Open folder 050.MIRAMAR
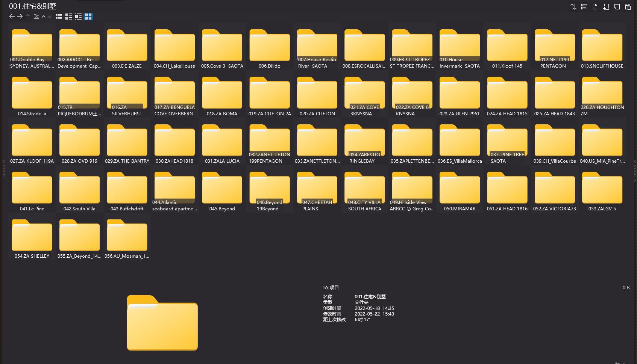 tap(460, 189)
